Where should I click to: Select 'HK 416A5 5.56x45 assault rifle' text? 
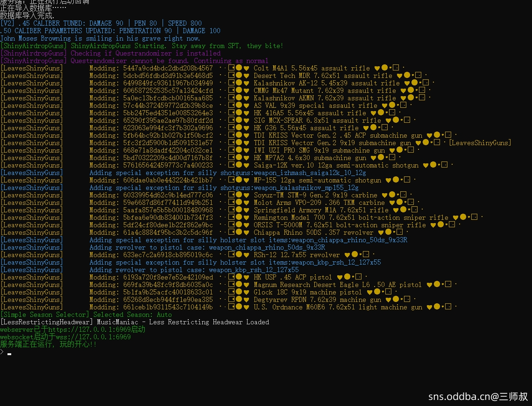[x=310, y=113]
